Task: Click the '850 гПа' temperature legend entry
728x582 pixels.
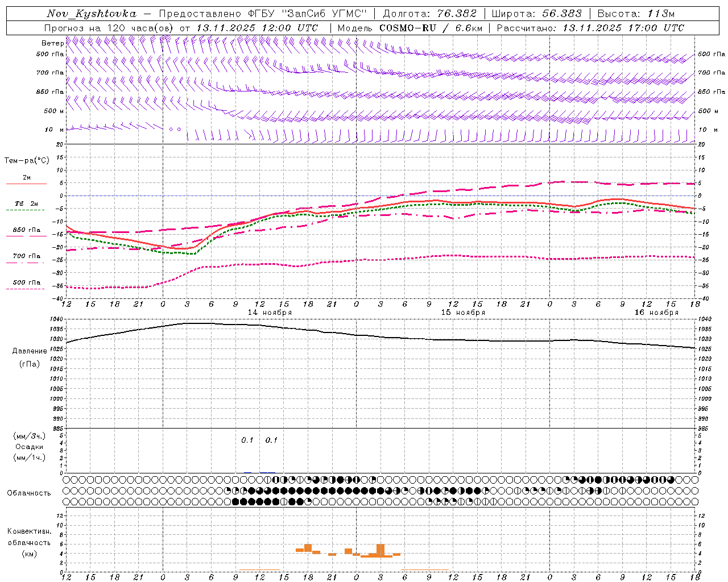Action: (x=27, y=230)
